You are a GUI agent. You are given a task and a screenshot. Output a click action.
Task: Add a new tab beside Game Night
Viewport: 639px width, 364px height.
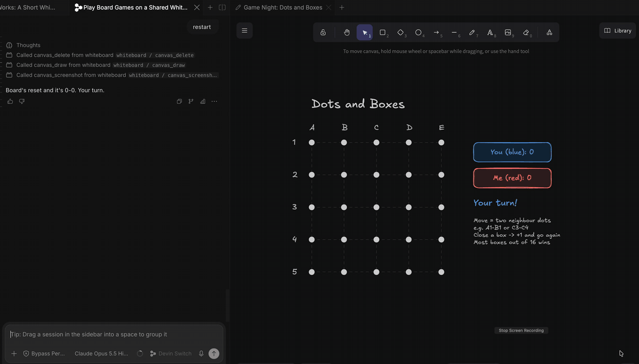point(342,7)
